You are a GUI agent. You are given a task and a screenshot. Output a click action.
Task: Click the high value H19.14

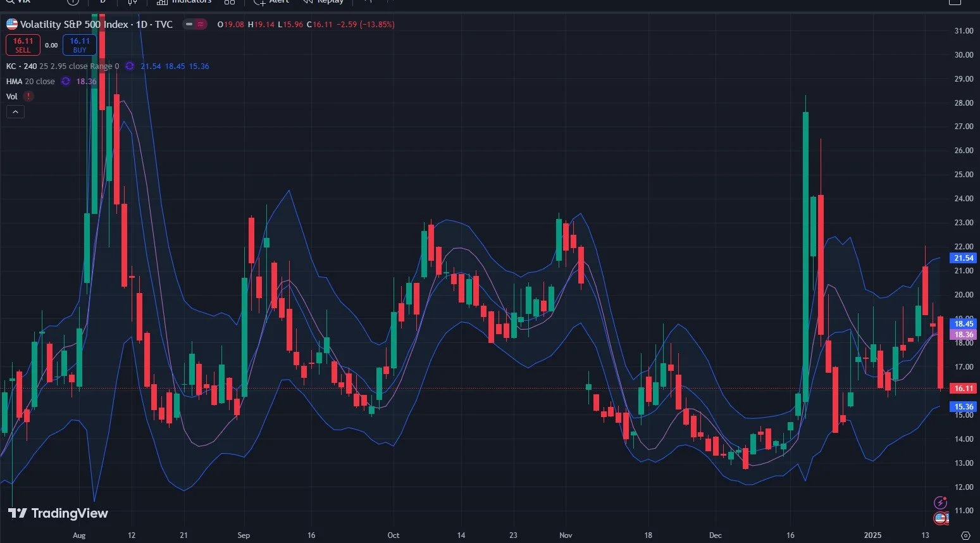click(261, 24)
